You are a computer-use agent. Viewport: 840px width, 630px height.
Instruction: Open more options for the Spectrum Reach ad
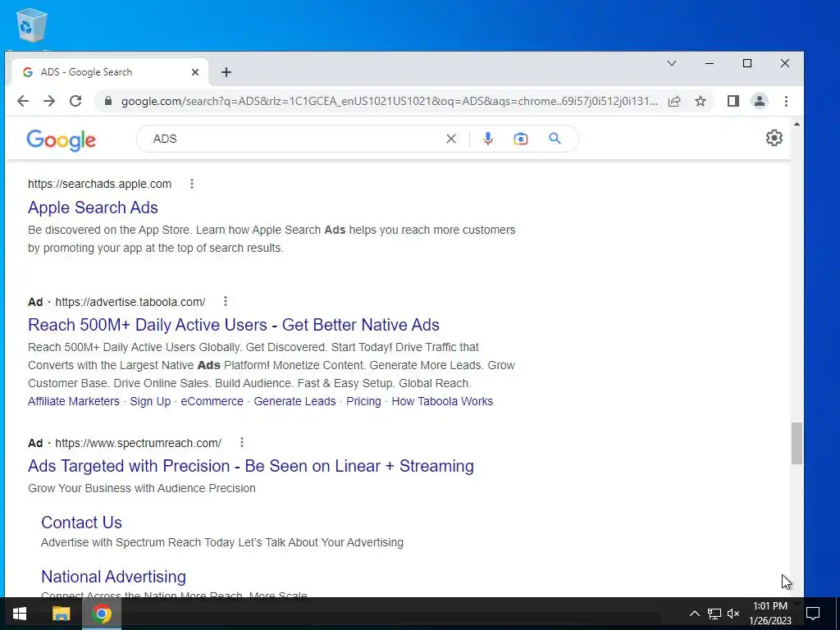tap(242, 442)
